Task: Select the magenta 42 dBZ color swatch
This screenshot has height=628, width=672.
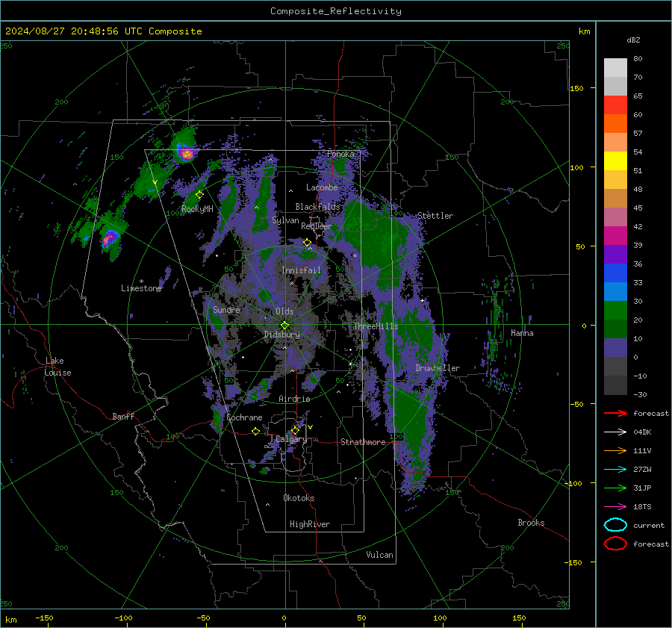Action: [x=615, y=235]
